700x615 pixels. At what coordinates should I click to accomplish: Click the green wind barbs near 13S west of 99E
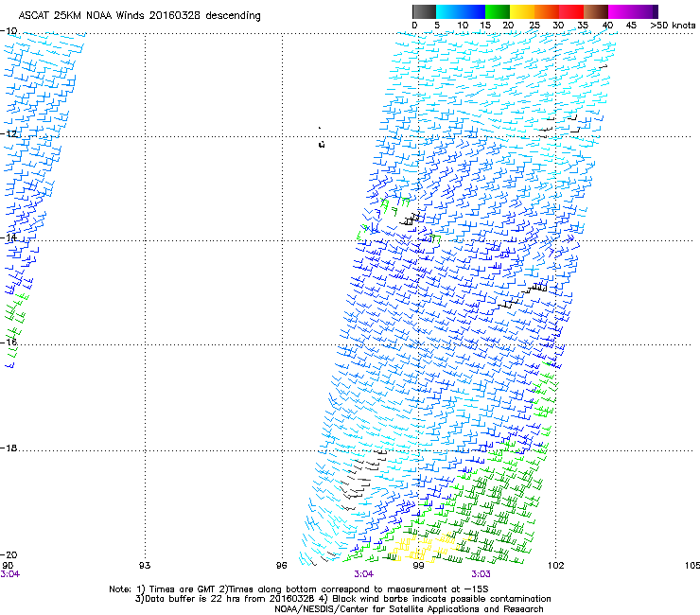tap(394, 205)
